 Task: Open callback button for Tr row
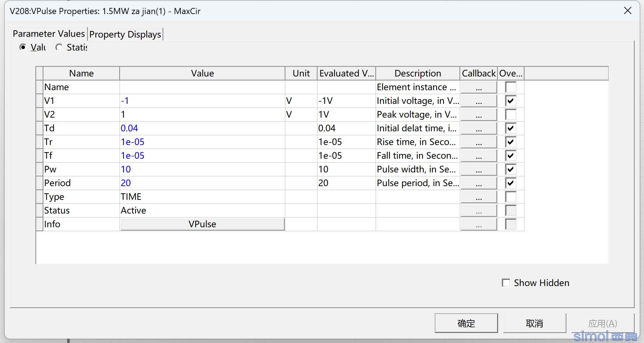pyautogui.click(x=479, y=142)
